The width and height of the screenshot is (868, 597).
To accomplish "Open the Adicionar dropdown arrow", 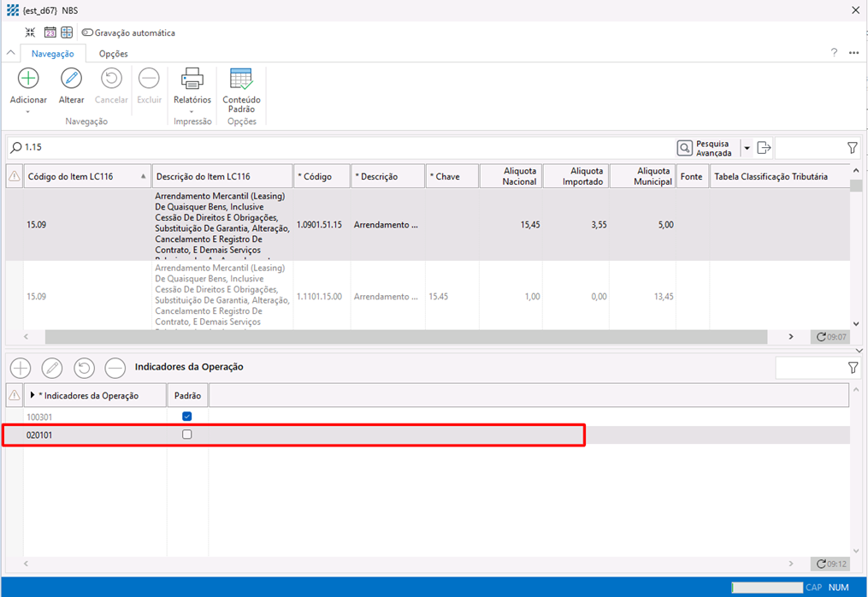I will point(28,111).
